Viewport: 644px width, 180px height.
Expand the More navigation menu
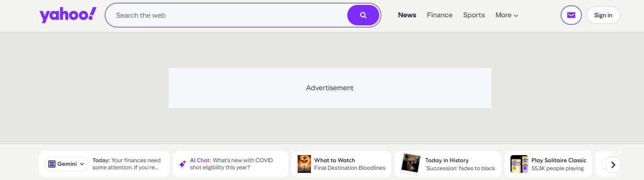(x=507, y=15)
